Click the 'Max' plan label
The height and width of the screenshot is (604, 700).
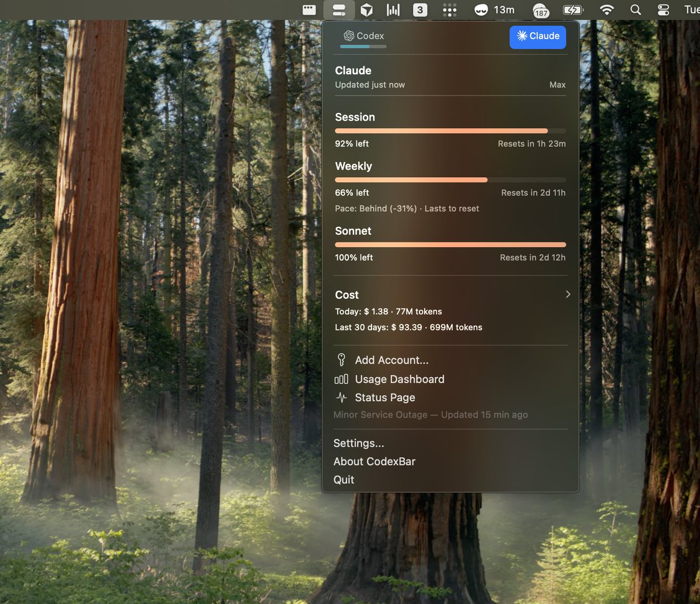coord(558,85)
